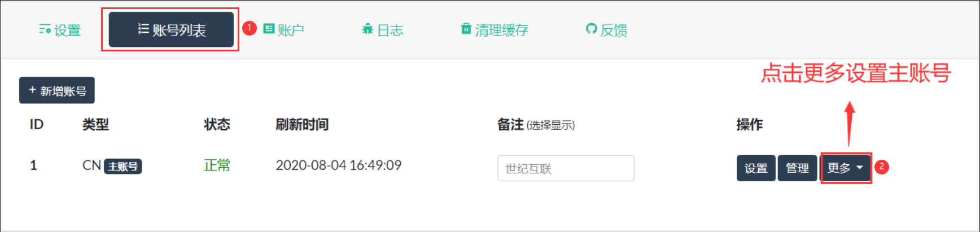Click the 选择显示 option beside 备注
Image resolution: width=980 pixels, height=232 pixels.
[550, 125]
